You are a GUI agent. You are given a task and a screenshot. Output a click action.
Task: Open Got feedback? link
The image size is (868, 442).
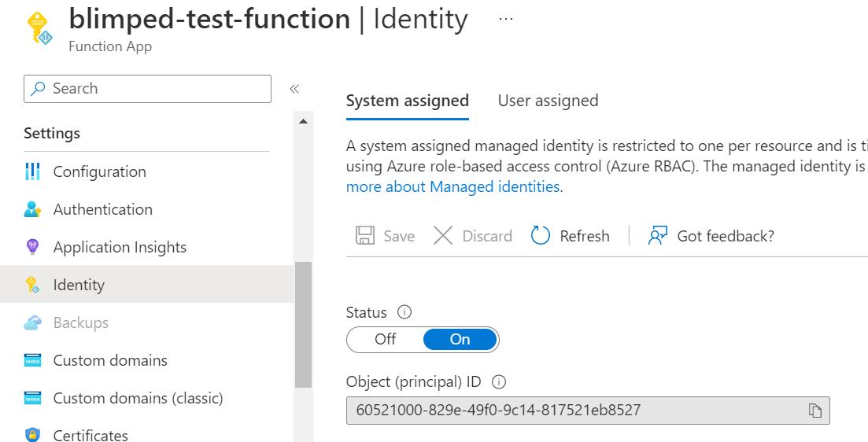(726, 236)
